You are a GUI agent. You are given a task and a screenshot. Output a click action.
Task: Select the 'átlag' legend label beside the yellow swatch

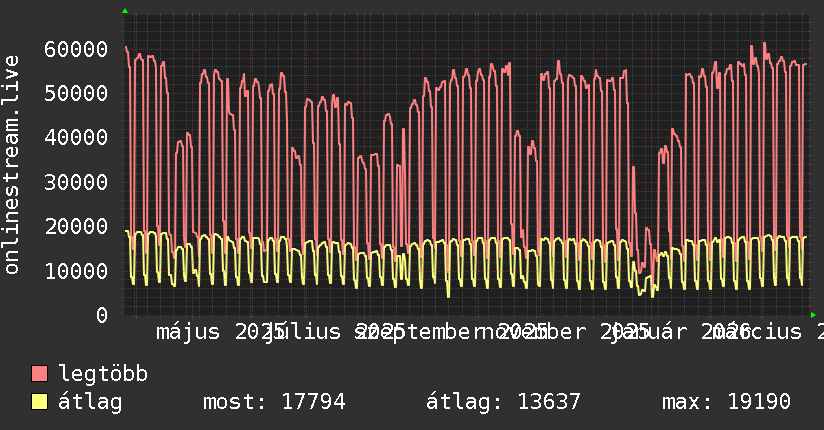pyautogui.click(x=90, y=402)
